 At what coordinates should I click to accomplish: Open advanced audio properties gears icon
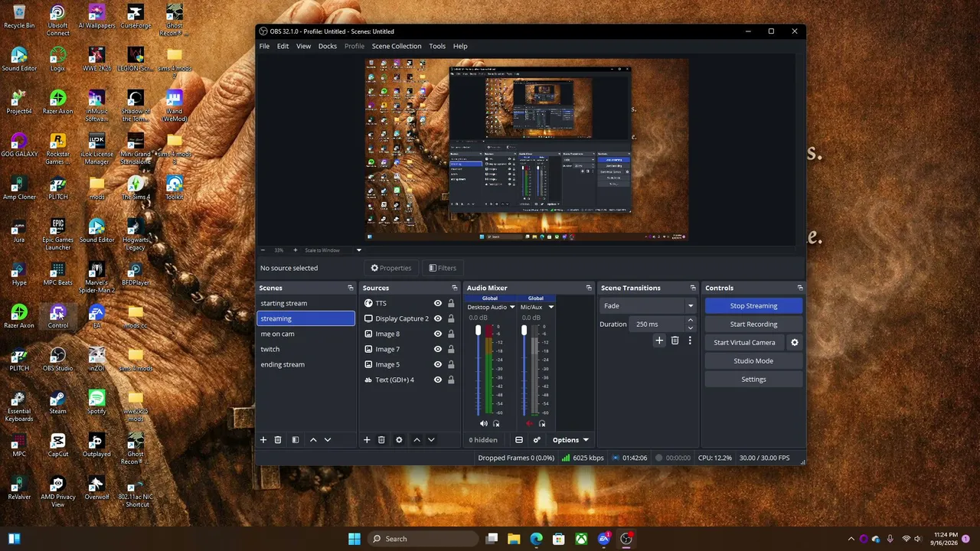(x=537, y=440)
